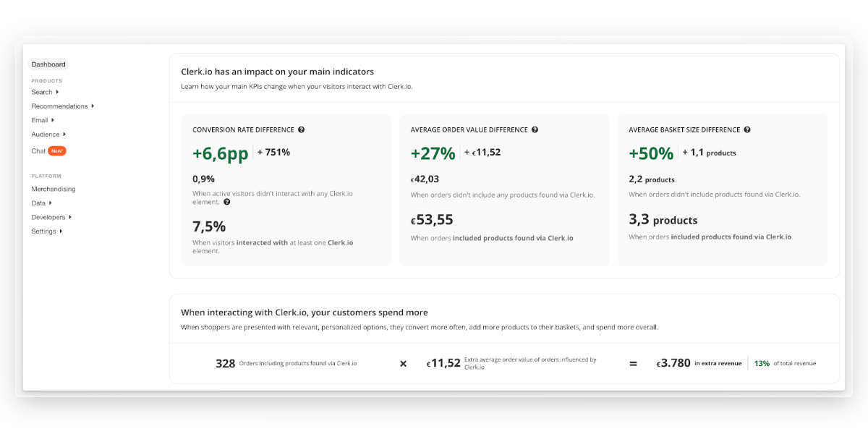
Task: Select the €42,03 value
Action: point(425,179)
